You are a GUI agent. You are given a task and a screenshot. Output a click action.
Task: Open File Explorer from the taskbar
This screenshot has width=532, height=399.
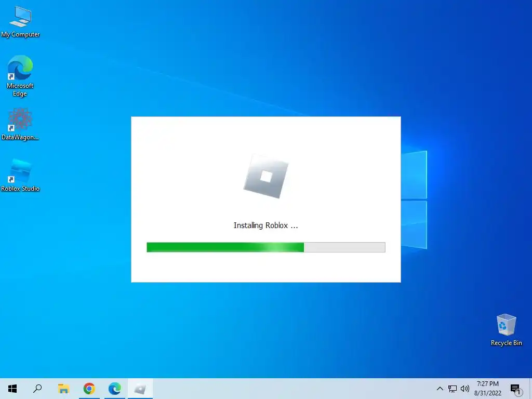[63, 389]
